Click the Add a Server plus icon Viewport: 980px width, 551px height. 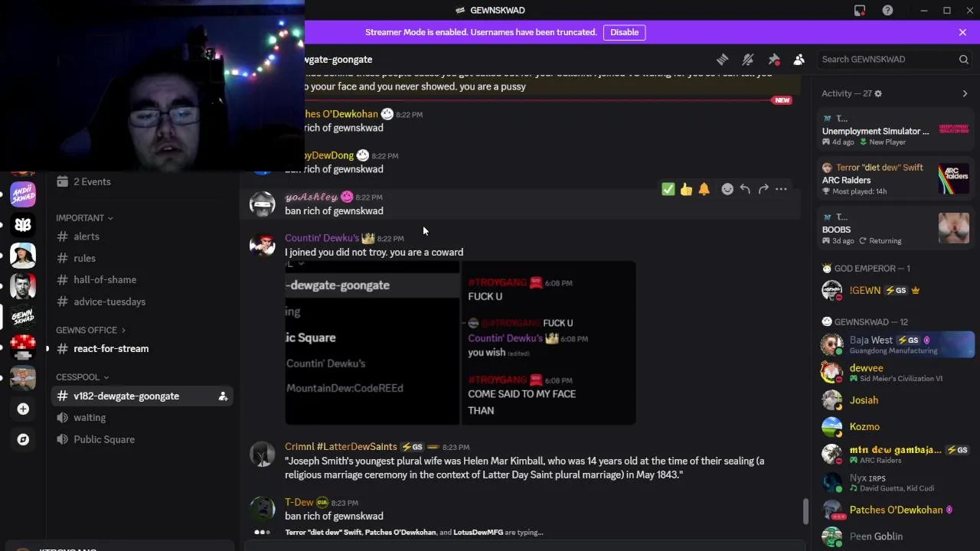[x=23, y=409]
